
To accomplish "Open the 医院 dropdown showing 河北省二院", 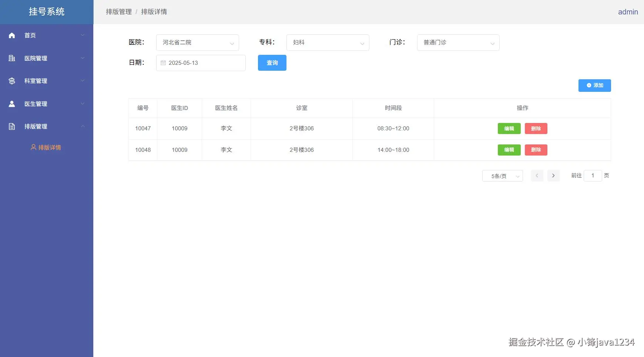I will tap(198, 43).
